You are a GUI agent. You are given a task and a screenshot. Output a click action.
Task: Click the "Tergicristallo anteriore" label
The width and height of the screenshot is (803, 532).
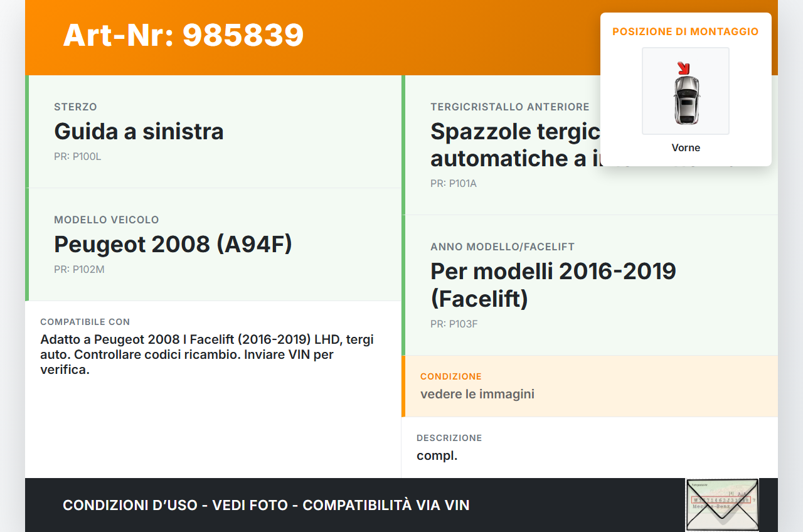(x=509, y=107)
